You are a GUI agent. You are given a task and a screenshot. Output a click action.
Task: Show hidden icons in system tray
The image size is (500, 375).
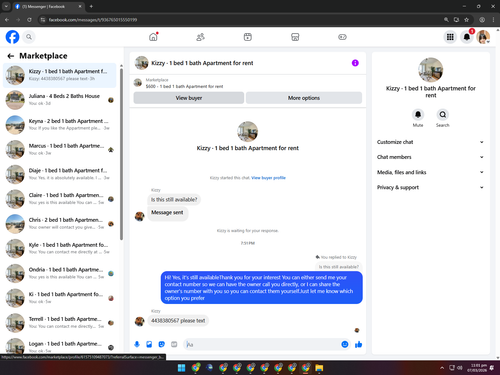coord(442,368)
